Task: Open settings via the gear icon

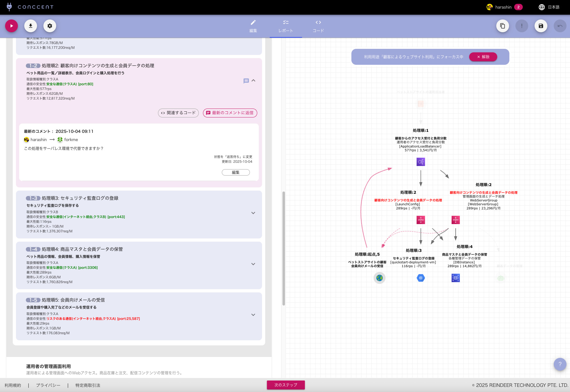Action: 50,26
